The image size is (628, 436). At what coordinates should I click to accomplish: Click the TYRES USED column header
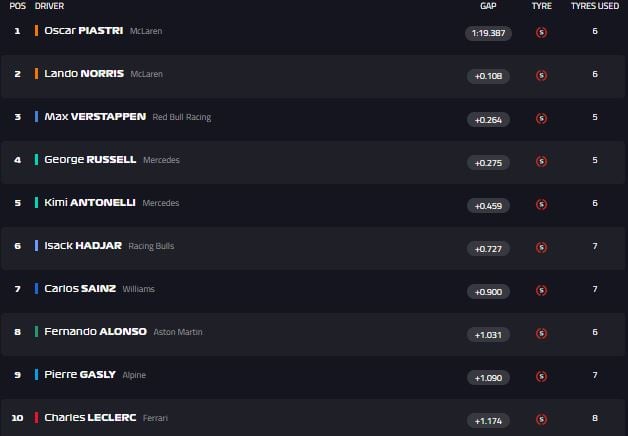595,6
